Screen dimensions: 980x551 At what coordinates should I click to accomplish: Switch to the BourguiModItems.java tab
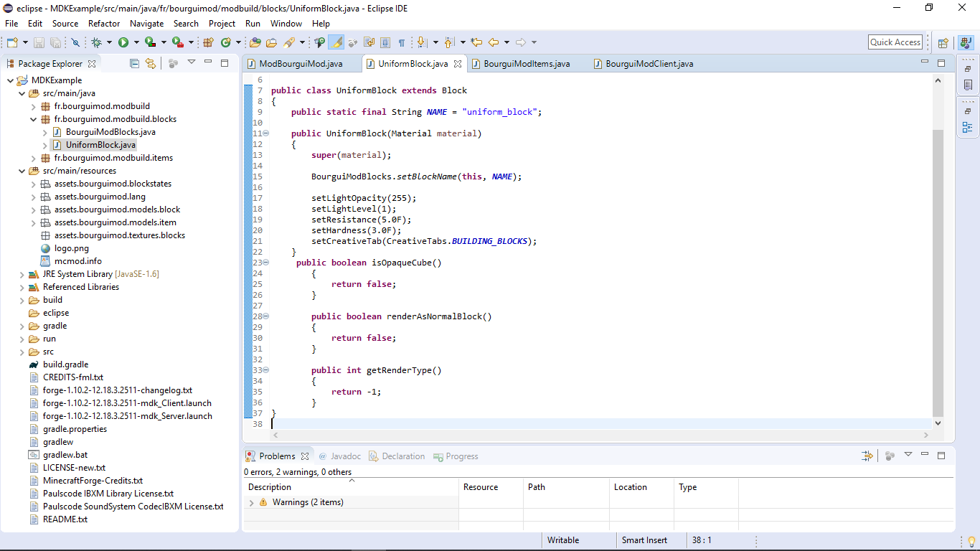point(527,64)
